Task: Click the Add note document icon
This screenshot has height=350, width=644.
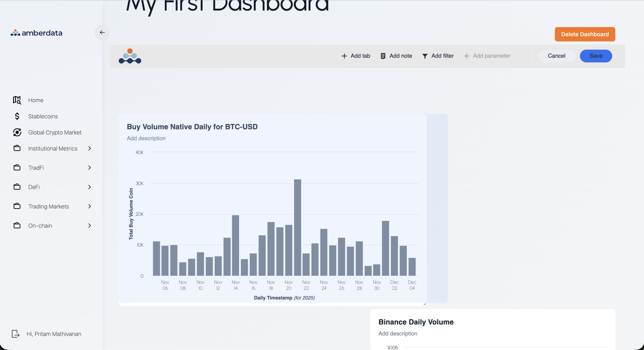Action: 383,56
